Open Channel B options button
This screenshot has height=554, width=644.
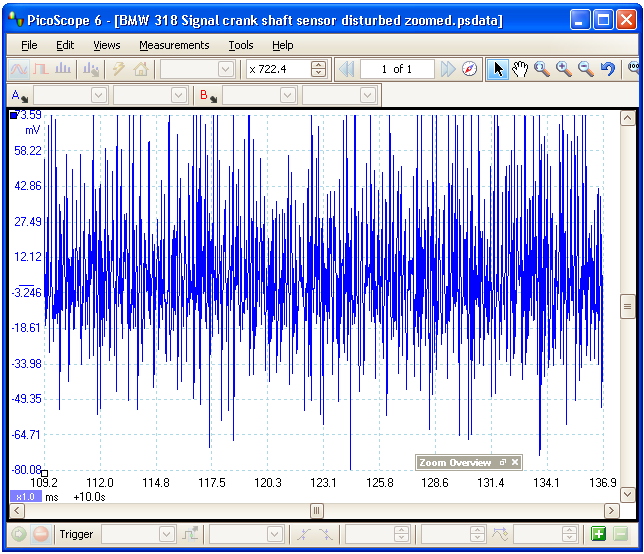pos(207,95)
